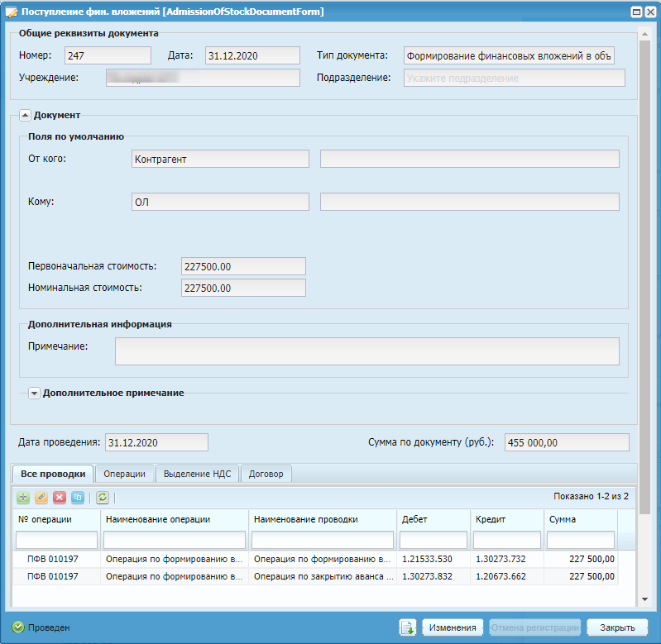Click the Сумма filter box

(x=581, y=540)
